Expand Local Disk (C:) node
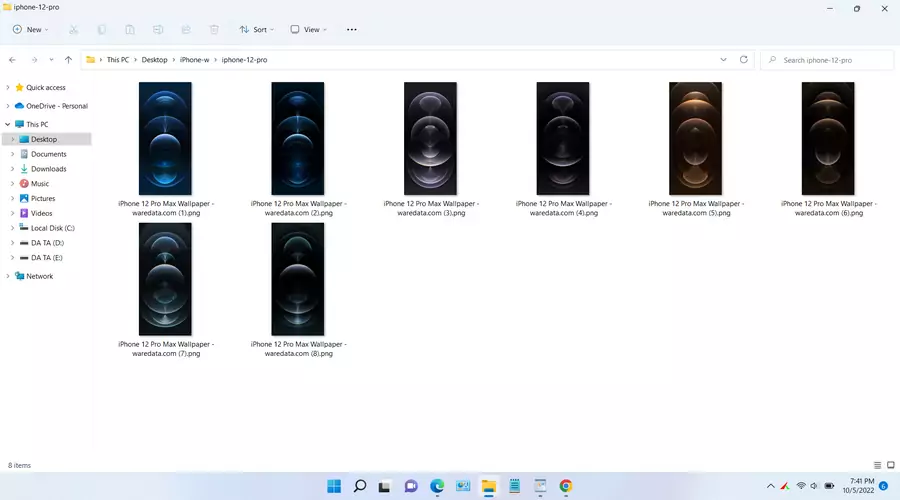The image size is (900, 500). [13, 228]
